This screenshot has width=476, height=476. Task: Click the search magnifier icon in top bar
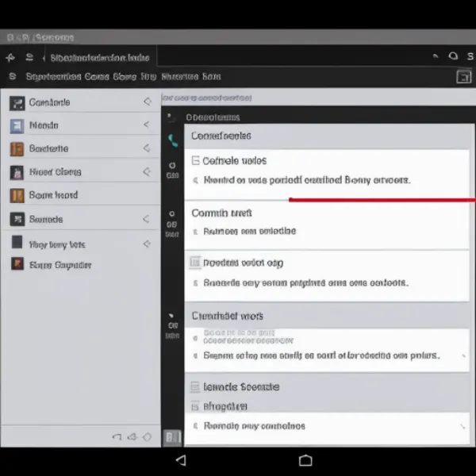point(453,56)
